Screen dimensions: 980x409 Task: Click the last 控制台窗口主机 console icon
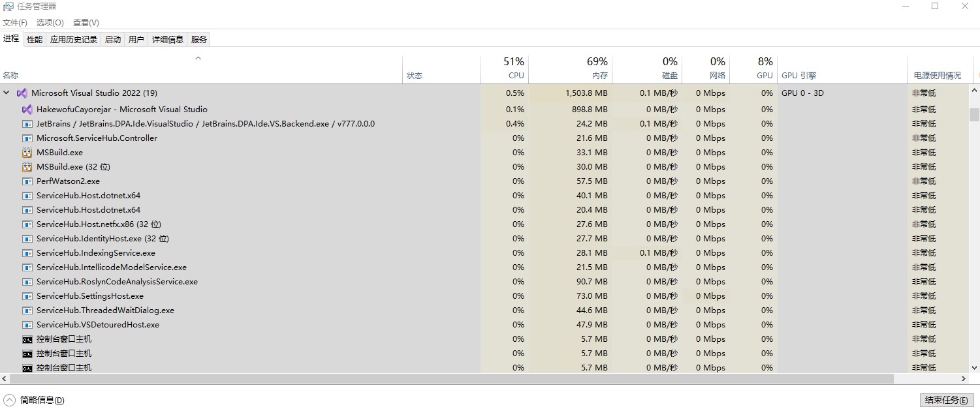(x=27, y=368)
